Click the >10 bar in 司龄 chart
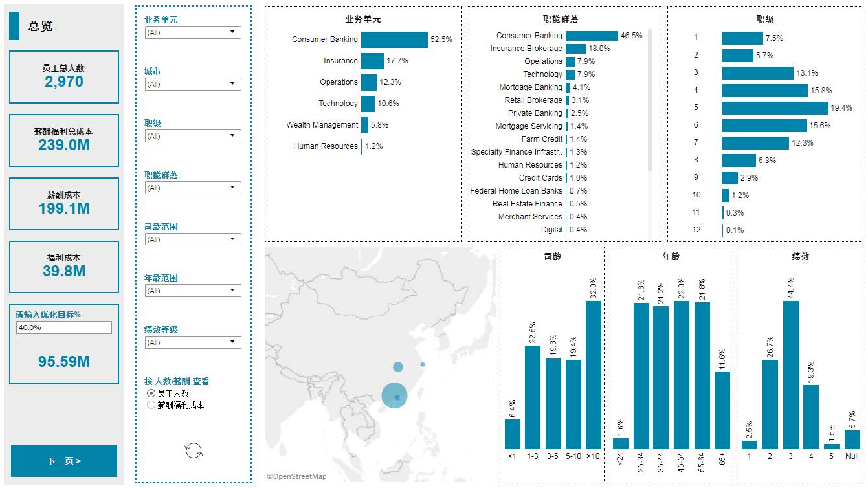Screen dimensions: 868x488 pyautogui.click(x=594, y=375)
